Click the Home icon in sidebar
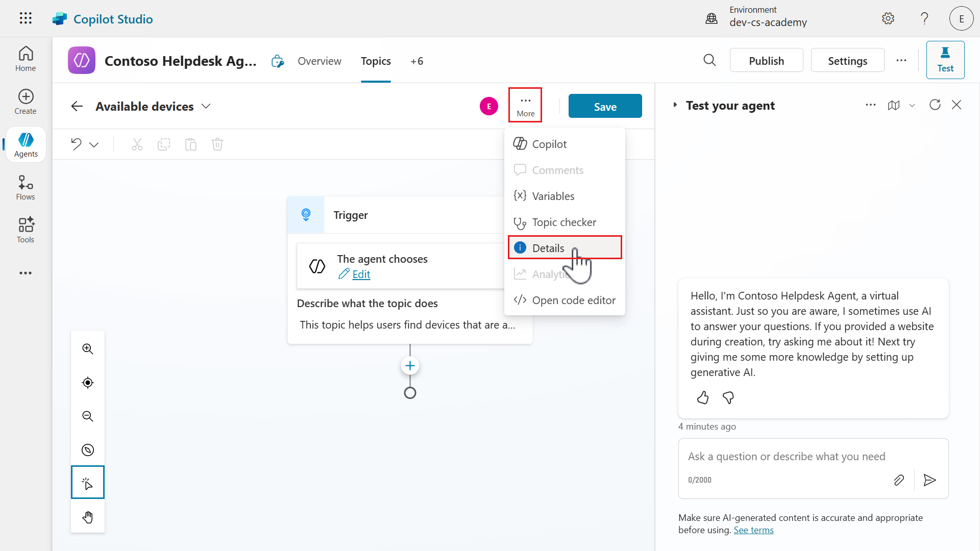 [25, 58]
